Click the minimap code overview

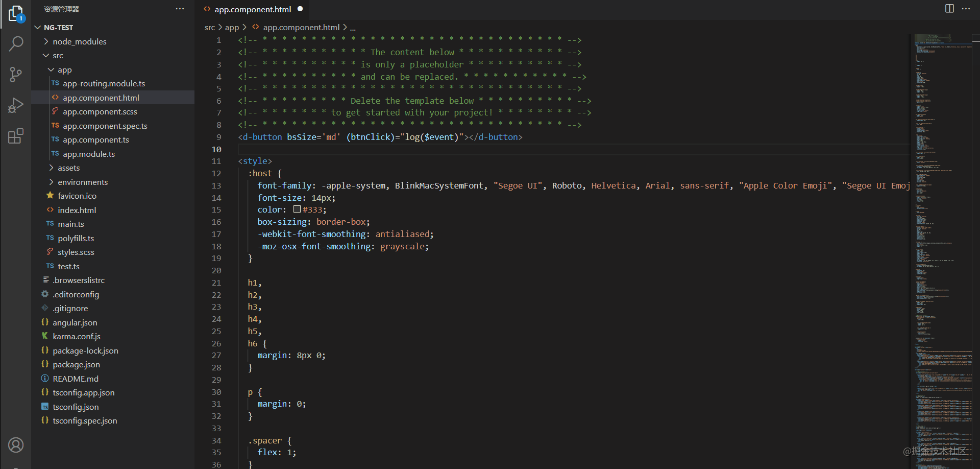tap(942, 250)
